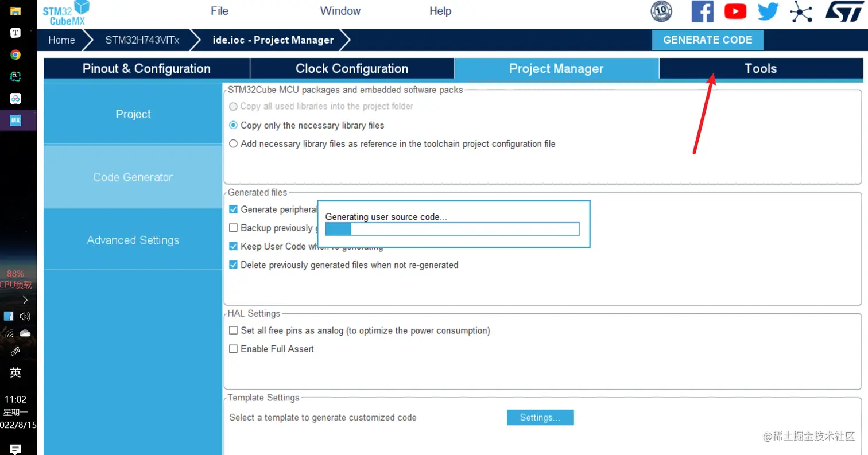Enable Full Assert checkbox

coord(233,349)
